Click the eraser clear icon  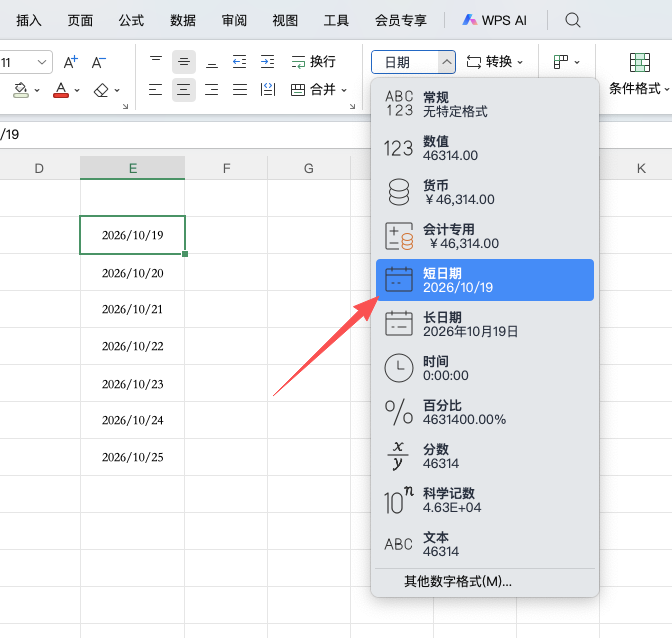(101, 90)
